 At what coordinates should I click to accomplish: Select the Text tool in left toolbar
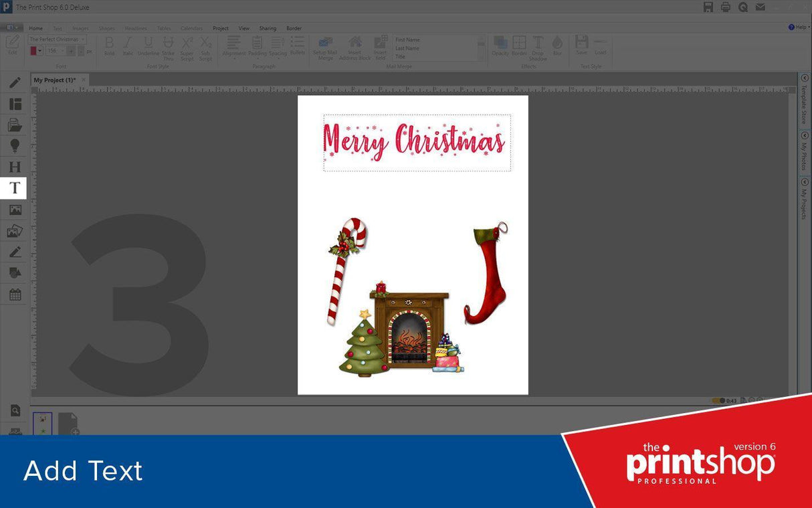click(14, 188)
